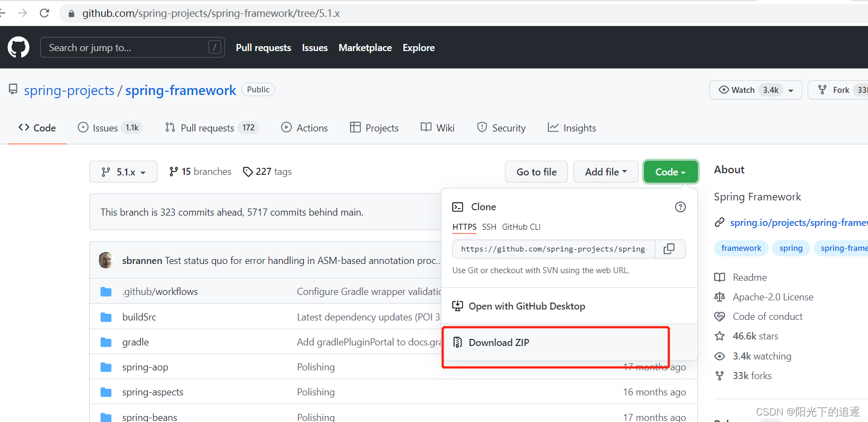Click the Readme book icon
868x422 pixels.
point(720,278)
